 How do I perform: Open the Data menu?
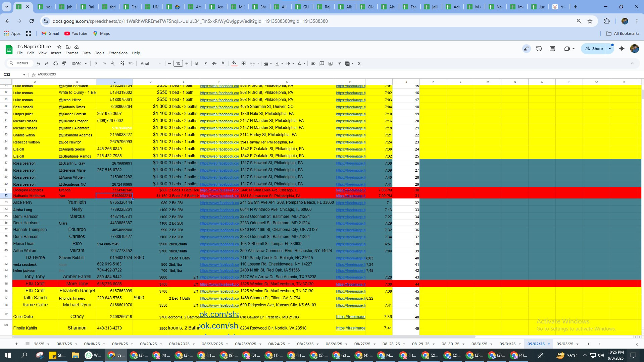coord(87,53)
